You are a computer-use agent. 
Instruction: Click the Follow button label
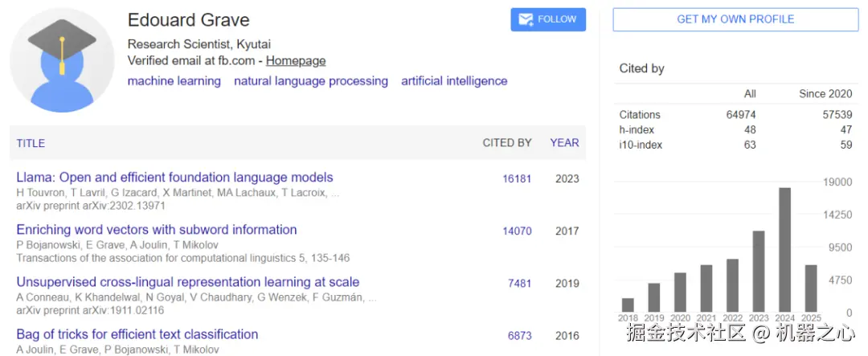(x=557, y=19)
